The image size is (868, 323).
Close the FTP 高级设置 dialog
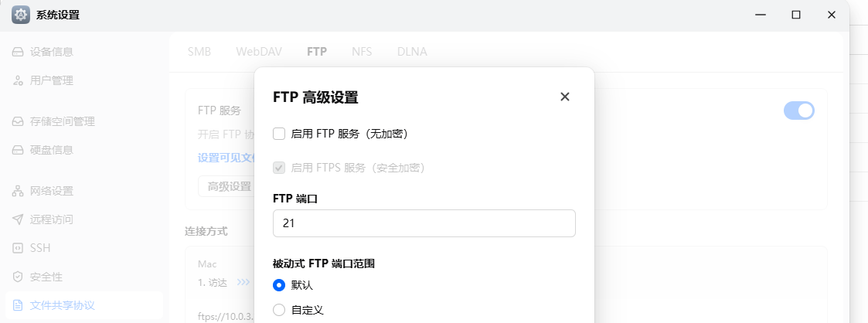[565, 97]
